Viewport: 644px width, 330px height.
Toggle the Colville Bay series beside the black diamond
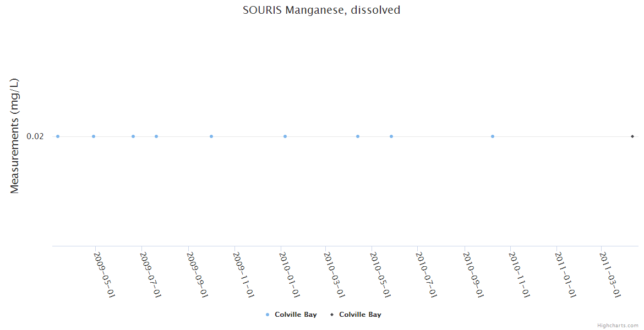click(x=360, y=315)
